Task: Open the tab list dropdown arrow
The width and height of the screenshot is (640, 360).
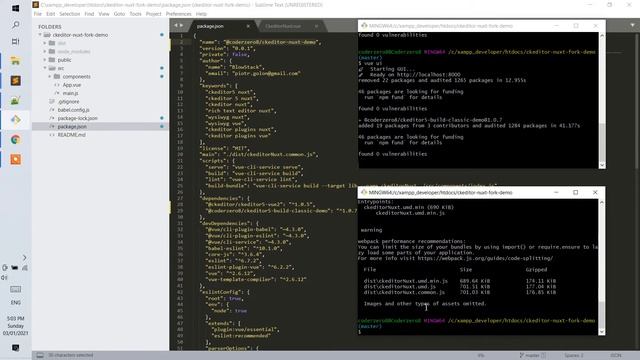Action: [x=632, y=25]
